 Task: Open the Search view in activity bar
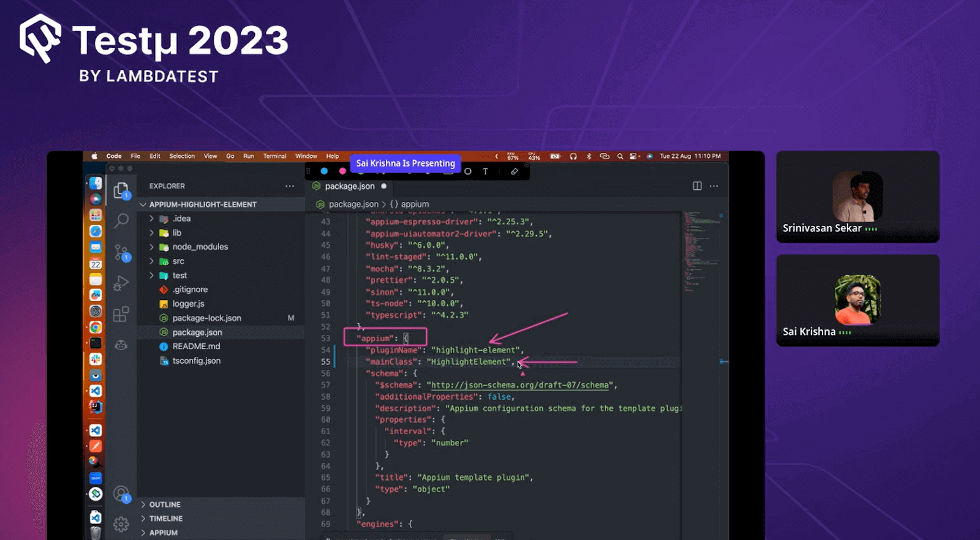121,220
